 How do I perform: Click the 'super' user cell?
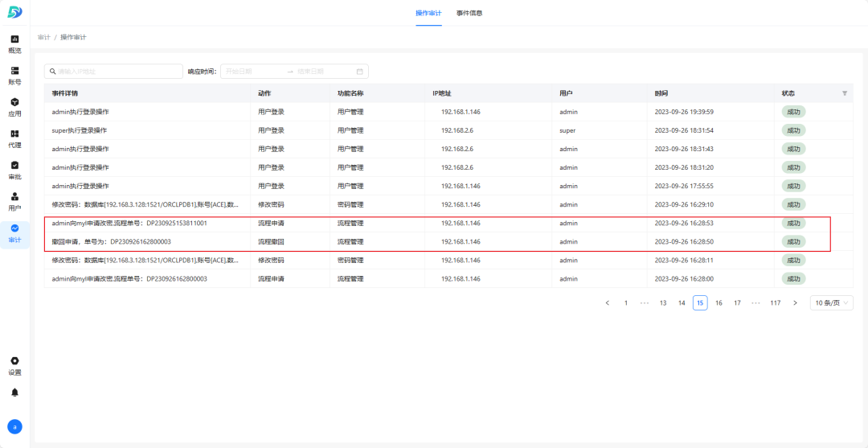pos(567,130)
